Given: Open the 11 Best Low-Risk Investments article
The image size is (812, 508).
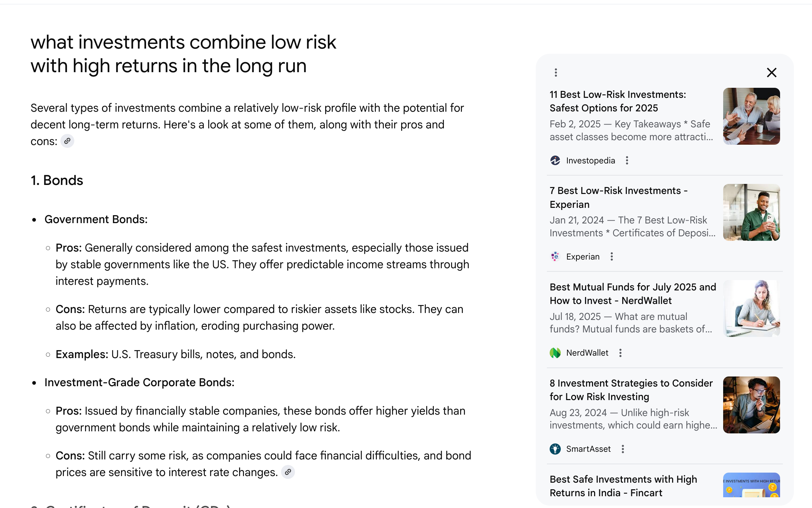Looking at the screenshot, I should pos(618,101).
